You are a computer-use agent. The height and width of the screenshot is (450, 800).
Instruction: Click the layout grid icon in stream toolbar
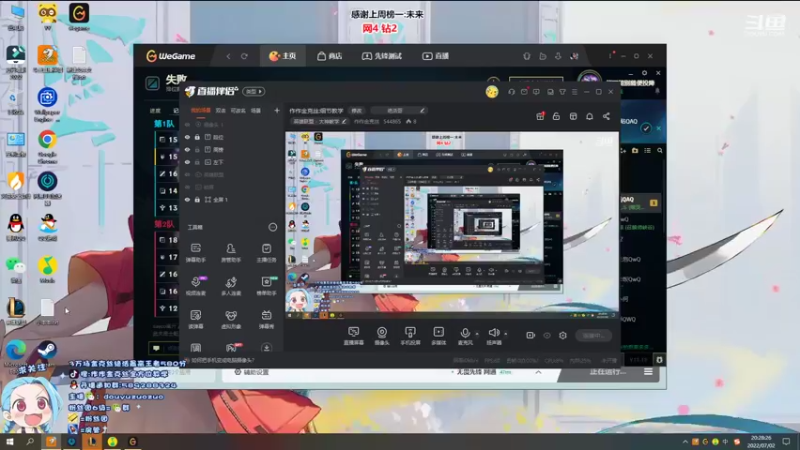[573, 116]
